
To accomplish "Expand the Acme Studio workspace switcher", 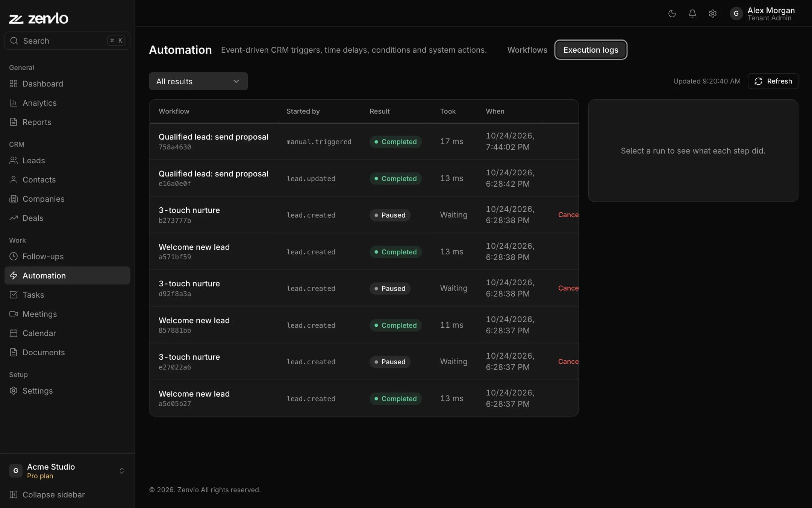I will (x=67, y=471).
